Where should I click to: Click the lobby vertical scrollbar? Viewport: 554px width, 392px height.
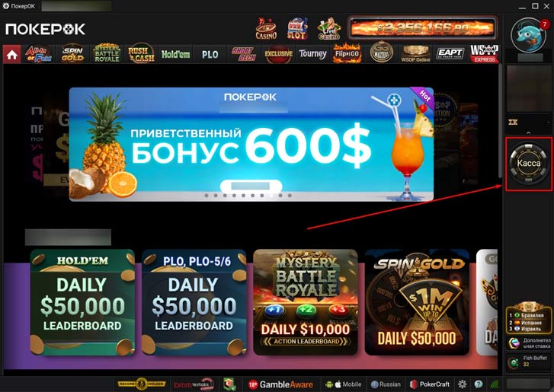(x=501, y=121)
